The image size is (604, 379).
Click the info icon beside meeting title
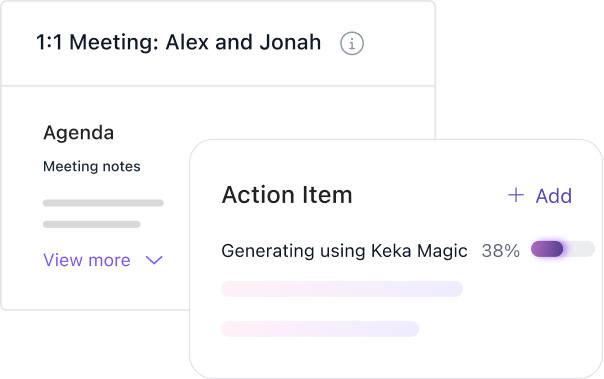tap(352, 44)
